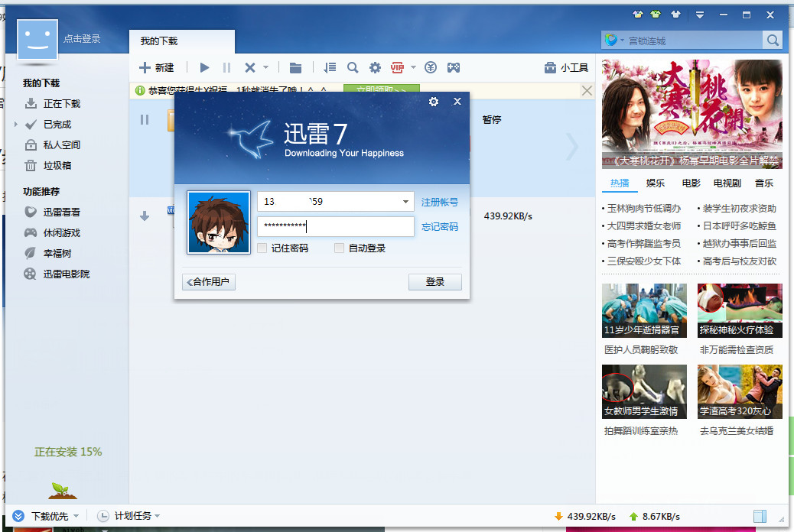Open login dialog settings gear

coord(434,101)
